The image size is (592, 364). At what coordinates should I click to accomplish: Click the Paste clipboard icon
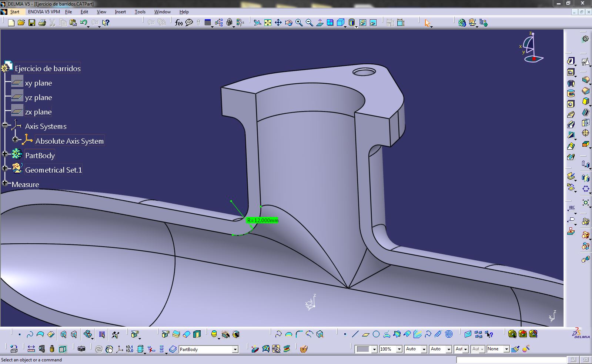tap(73, 23)
